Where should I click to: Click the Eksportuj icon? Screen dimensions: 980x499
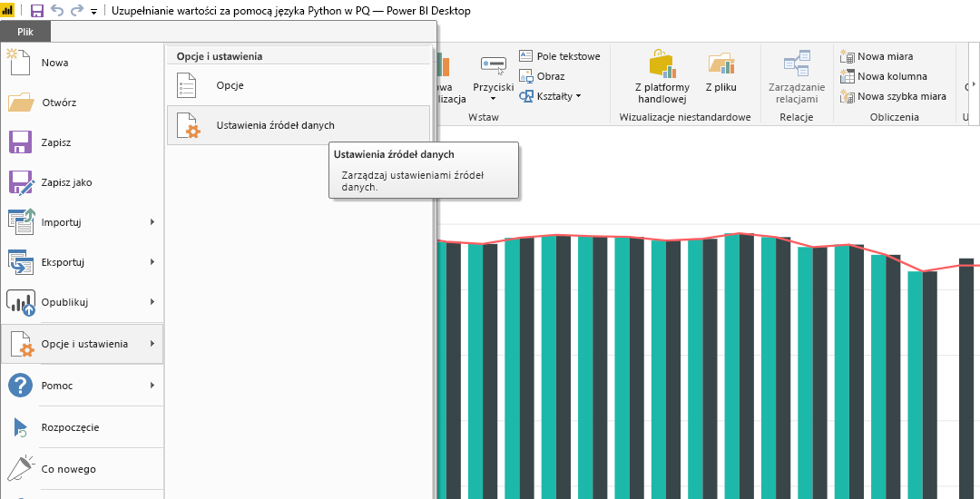tap(21, 261)
